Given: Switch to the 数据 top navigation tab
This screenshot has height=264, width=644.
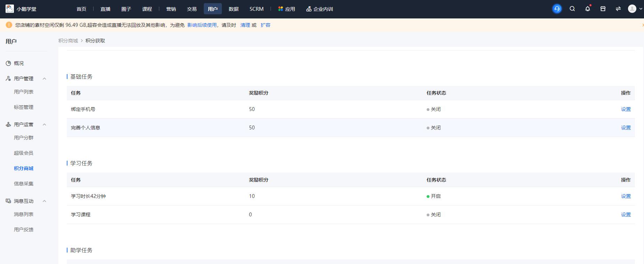Looking at the screenshot, I should click(233, 9).
